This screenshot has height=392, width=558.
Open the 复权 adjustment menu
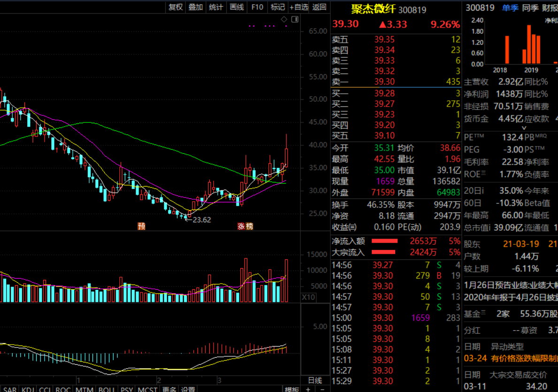(x=176, y=7)
